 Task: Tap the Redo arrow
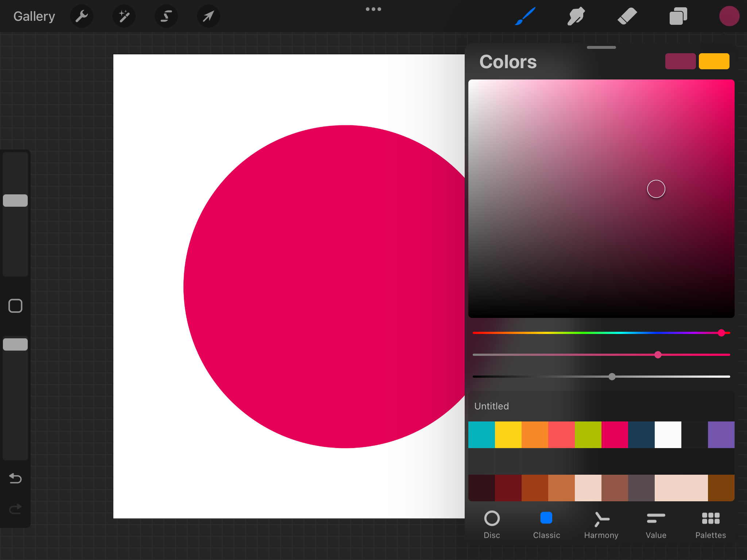point(15,509)
